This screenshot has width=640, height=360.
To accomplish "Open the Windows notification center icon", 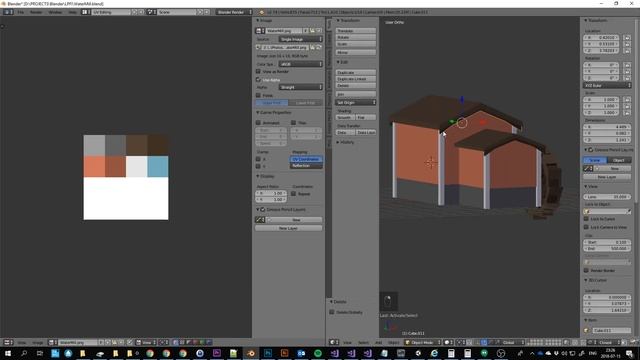I will point(629,353).
